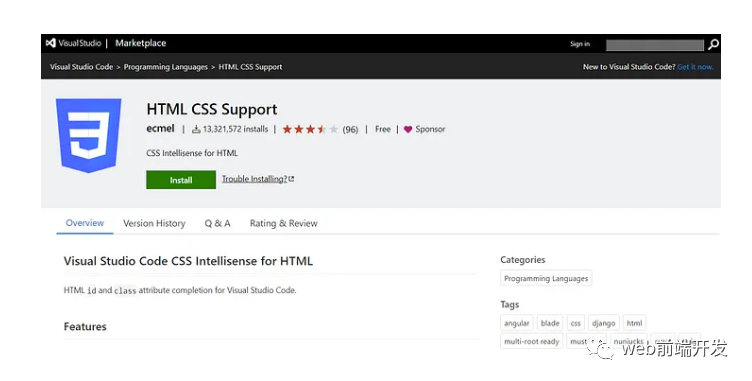Click the Sign in link
The image size is (752, 381).
580,44
